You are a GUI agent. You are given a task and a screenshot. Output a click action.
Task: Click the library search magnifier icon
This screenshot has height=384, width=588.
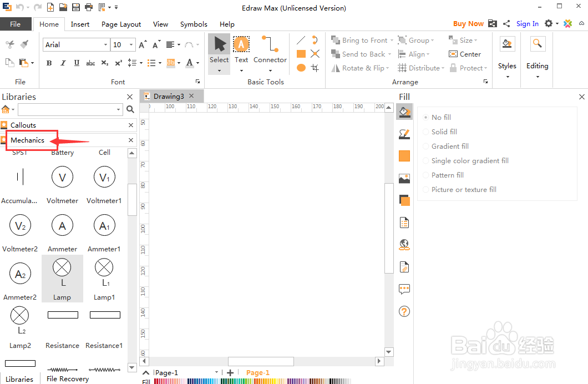tap(130, 109)
